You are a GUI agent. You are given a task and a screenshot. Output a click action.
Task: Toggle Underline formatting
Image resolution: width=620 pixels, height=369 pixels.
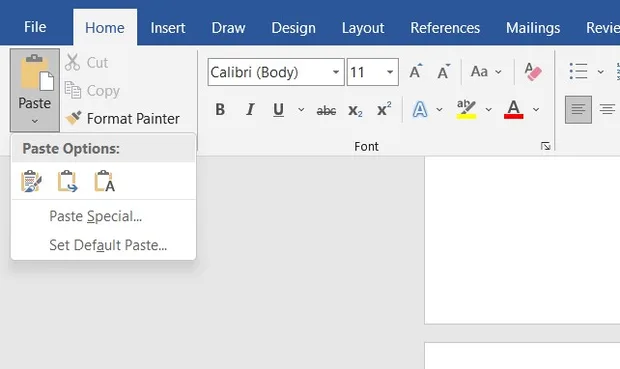click(278, 110)
